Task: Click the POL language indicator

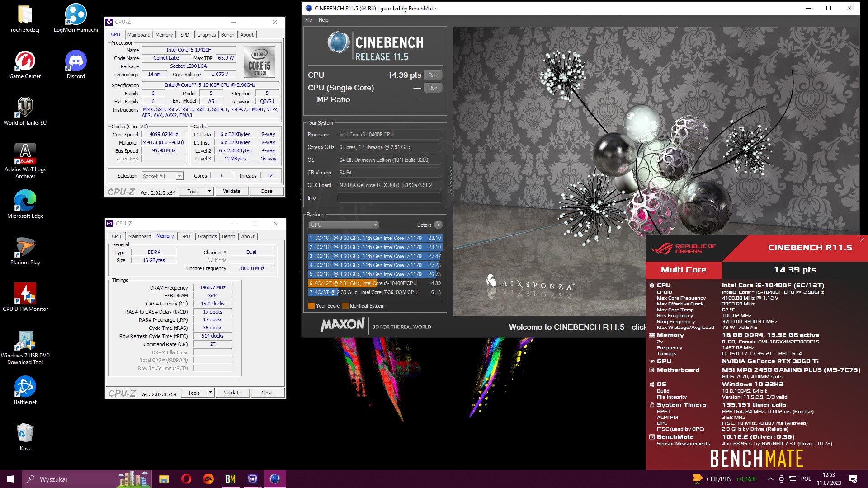Action: tap(806, 479)
